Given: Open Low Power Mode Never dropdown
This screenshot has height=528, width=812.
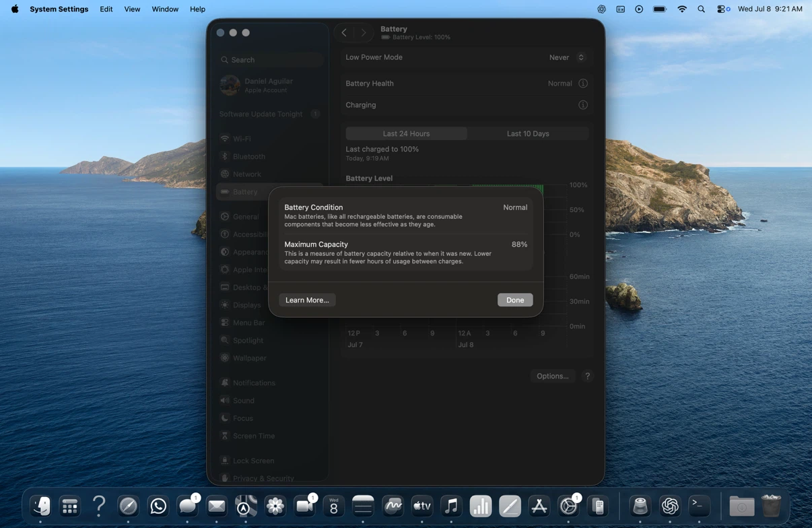Looking at the screenshot, I should tap(567, 57).
